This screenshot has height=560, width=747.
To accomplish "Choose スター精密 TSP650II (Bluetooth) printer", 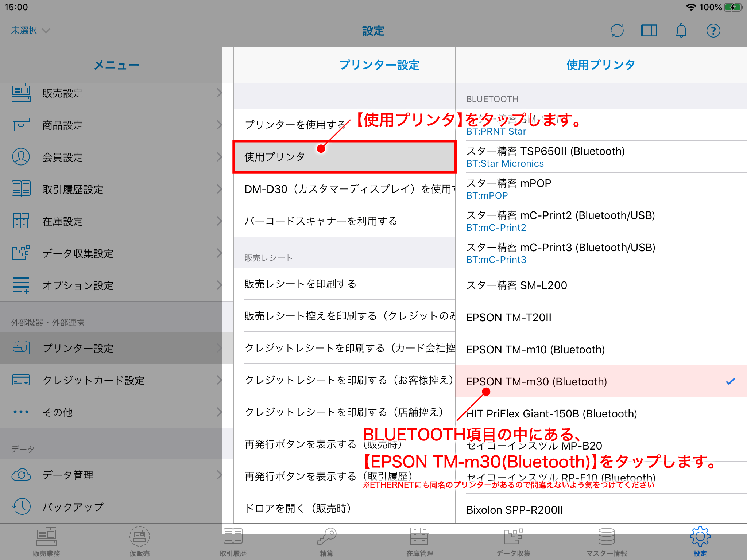I will pyautogui.click(x=601, y=157).
